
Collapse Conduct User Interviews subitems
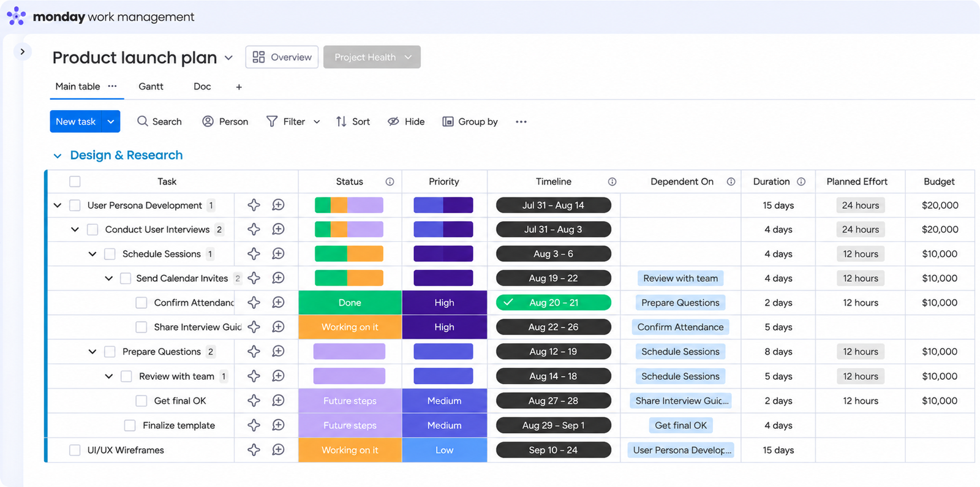click(75, 230)
